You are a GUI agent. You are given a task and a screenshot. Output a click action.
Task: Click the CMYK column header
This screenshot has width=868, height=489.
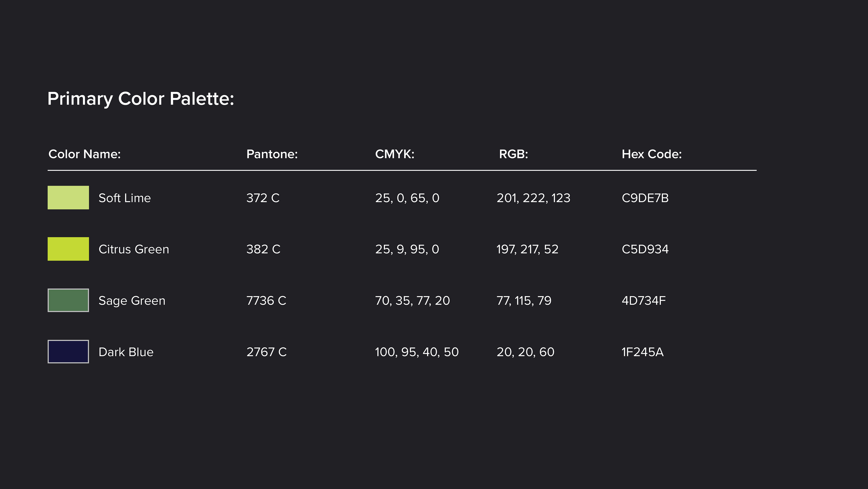click(395, 154)
